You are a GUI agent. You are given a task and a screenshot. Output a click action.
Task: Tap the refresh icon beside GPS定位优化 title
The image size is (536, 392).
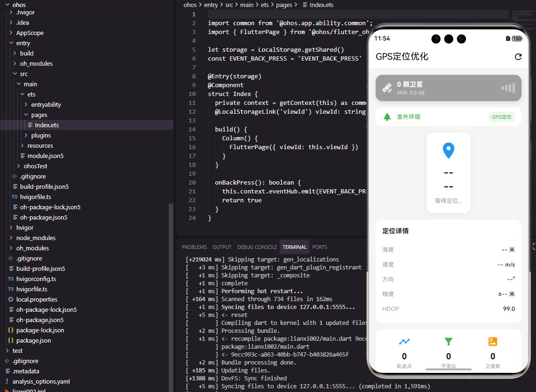pos(518,56)
